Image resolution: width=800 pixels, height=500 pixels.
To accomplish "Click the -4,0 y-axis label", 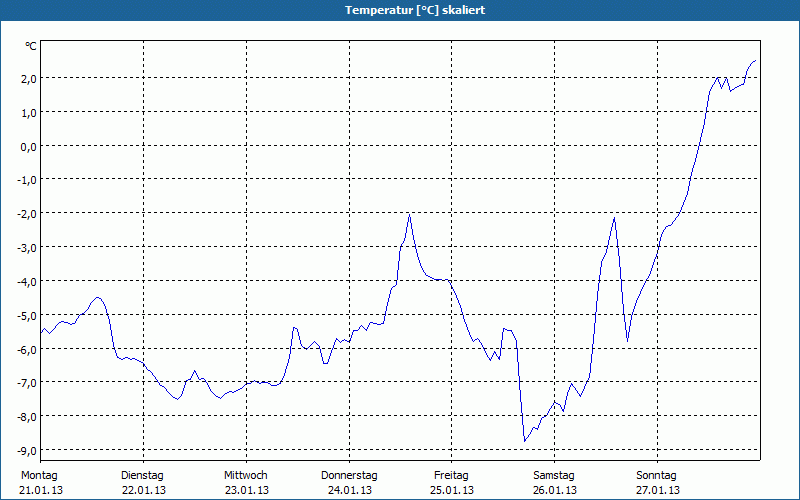I will tap(27, 282).
